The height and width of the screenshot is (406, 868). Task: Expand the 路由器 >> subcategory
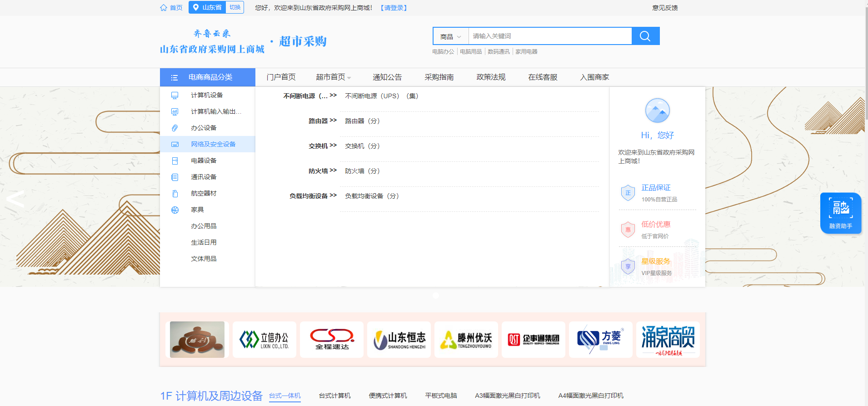pos(322,121)
